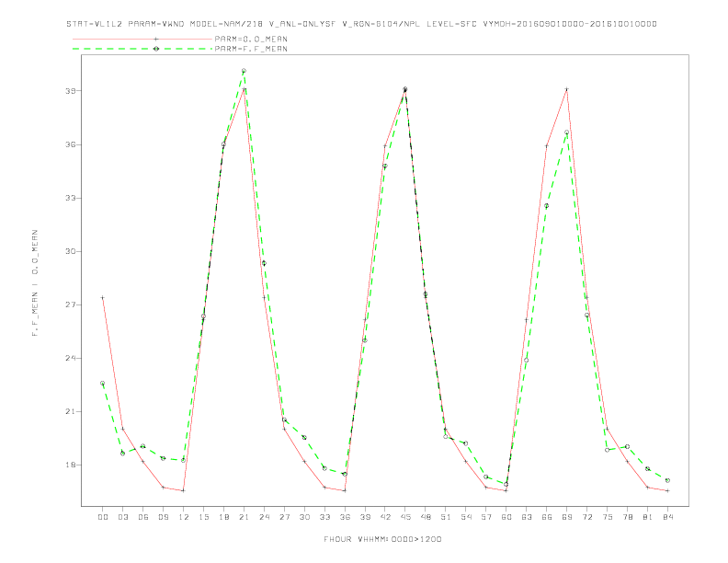The height and width of the screenshot is (563, 728).
Task: Click the x-axis forecast hour label 84
Action: click(668, 517)
